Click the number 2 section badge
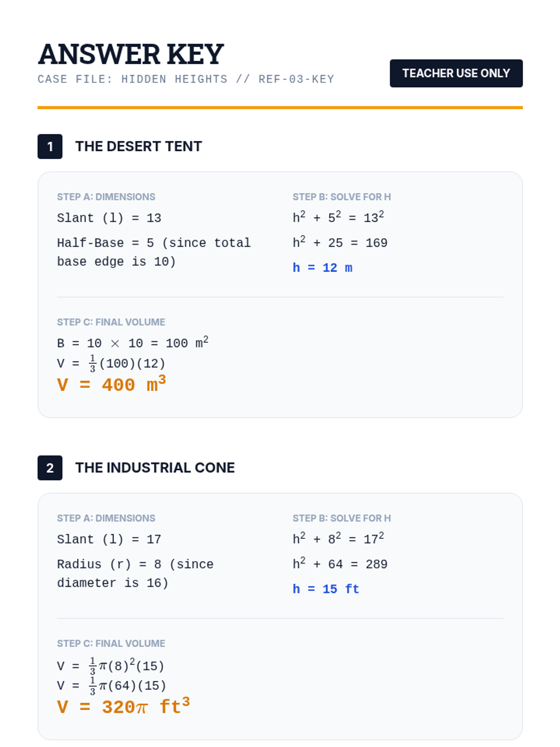Image resolution: width=560 pixels, height=747 pixels. pos(50,468)
